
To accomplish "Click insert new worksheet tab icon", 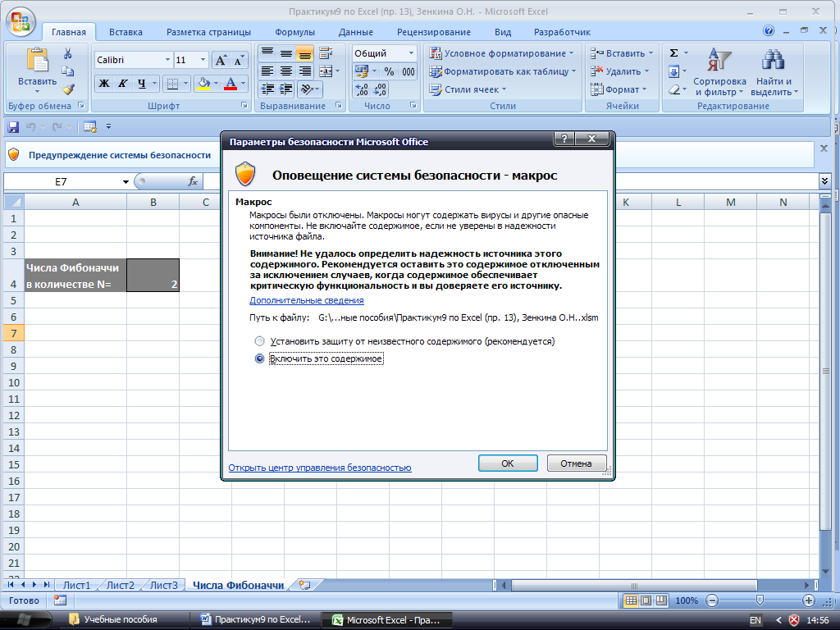I will point(304,585).
